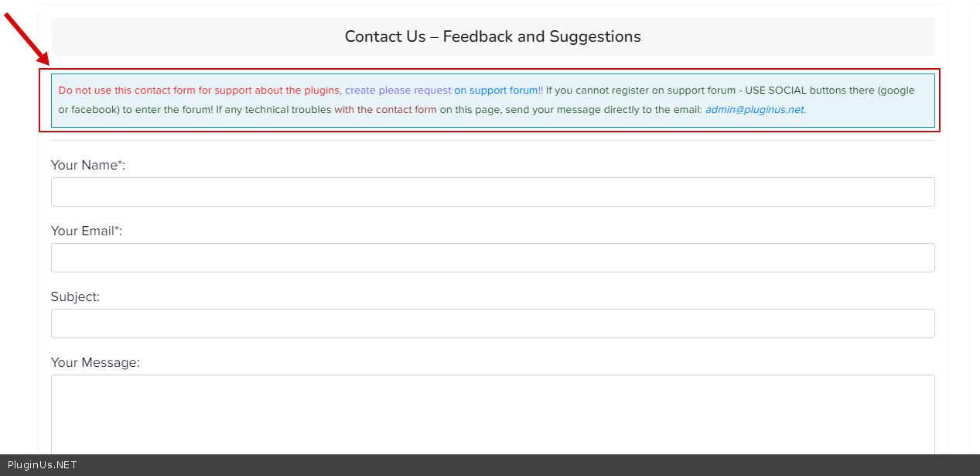This screenshot has height=476, width=980.
Task: Click the red "with the contact form" text
Action: pos(385,110)
